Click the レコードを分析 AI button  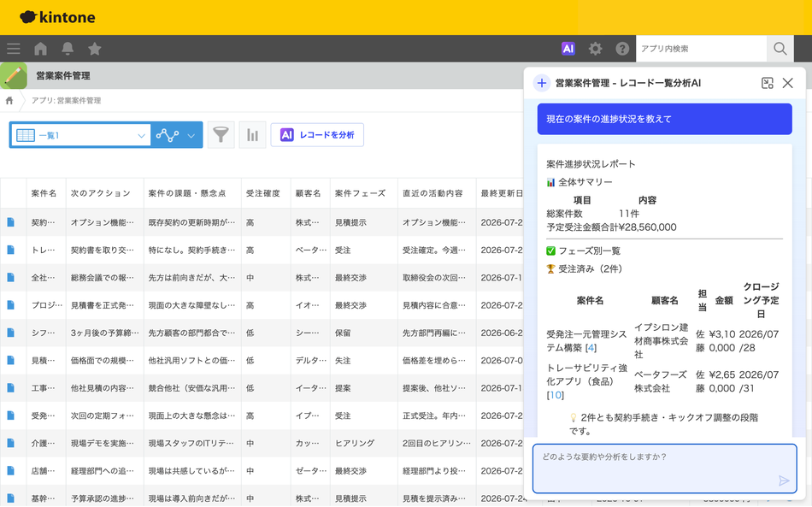click(x=317, y=135)
